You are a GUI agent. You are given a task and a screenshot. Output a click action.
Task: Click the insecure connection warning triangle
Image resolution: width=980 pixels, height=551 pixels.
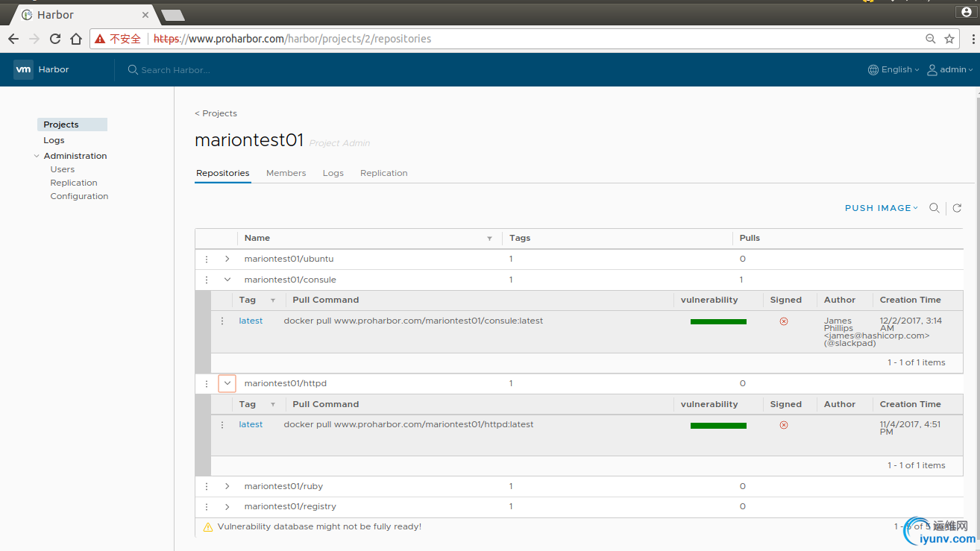point(100,39)
